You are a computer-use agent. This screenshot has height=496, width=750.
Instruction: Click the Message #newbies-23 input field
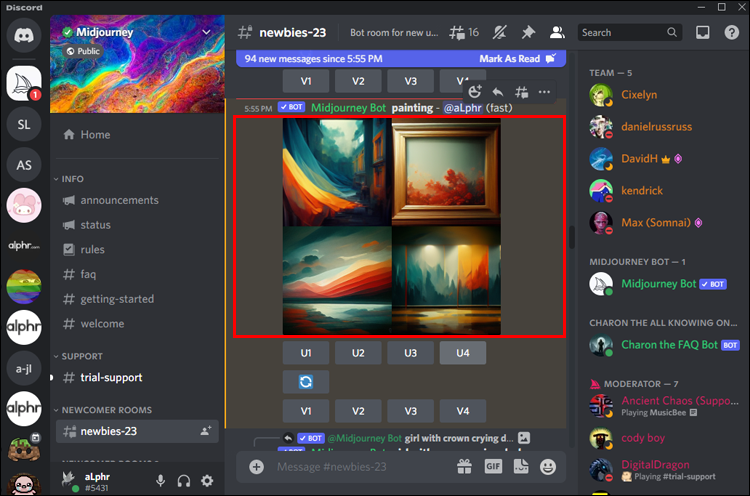tap(361, 466)
